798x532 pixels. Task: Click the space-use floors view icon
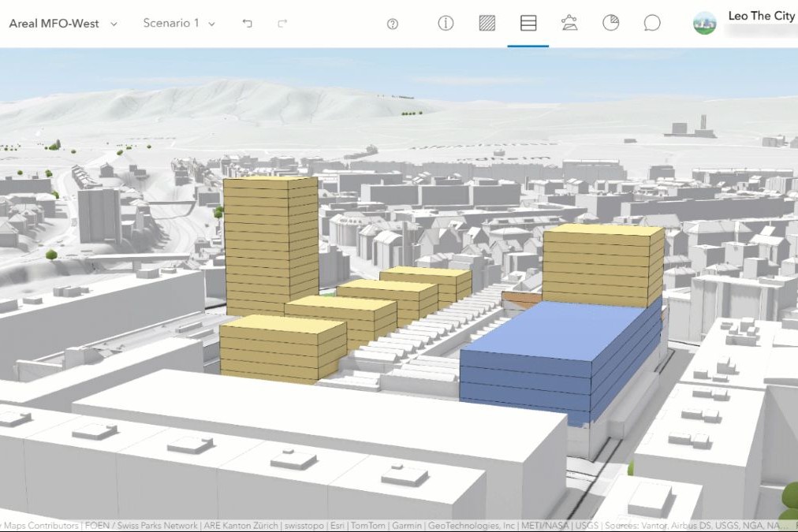[x=528, y=23]
